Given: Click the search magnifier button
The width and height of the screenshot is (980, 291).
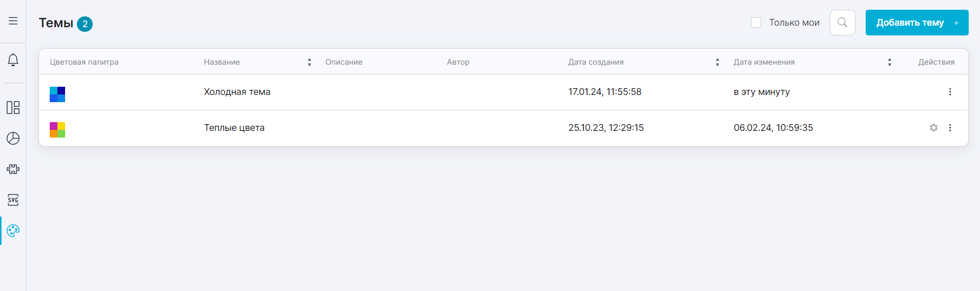Looking at the screenshot, I should click(x=842, y=23).
